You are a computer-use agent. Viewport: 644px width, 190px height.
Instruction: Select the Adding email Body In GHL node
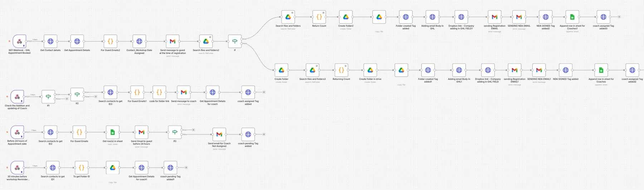(432, 17)
